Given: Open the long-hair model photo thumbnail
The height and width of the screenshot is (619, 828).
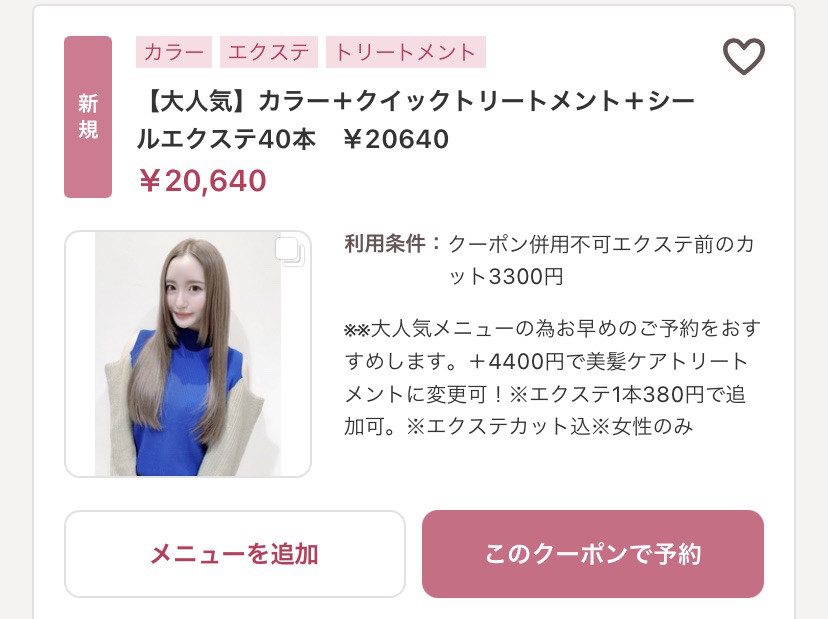Looking at the screenshot, I should click(187, 354).
